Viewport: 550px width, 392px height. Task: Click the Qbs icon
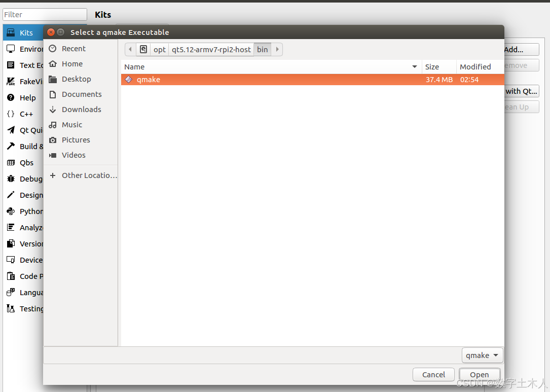(11, 162)
